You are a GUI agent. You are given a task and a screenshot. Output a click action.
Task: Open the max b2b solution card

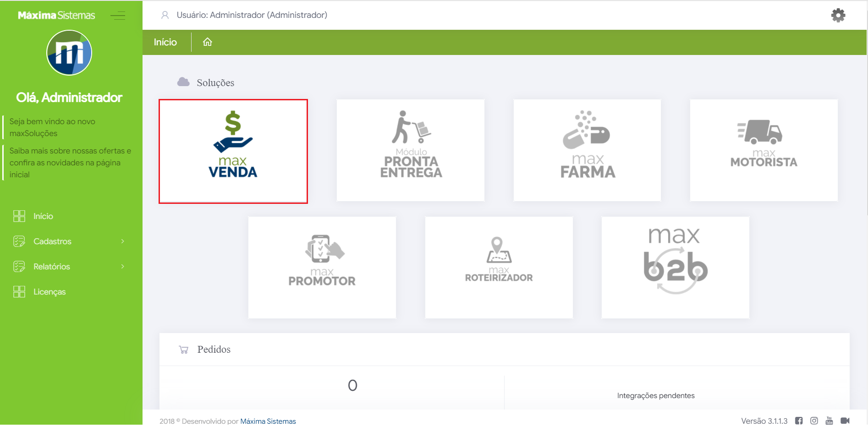[676, 268]
